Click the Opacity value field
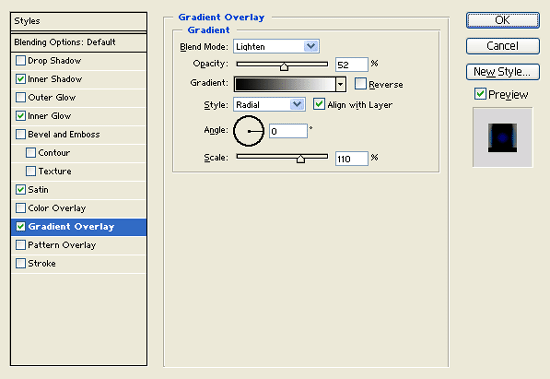550x379 pixels. tap(351, 65)
